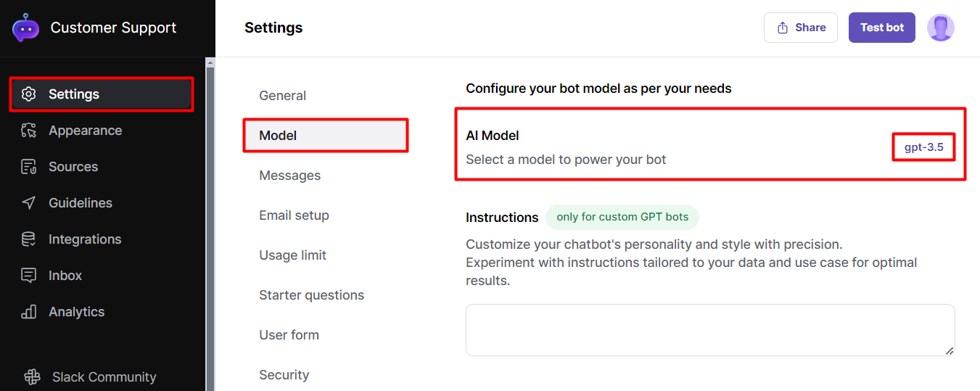Viewport: 980px width, 391px height.
Task: Click the Integrations database icon
Action: click(29, 239)
